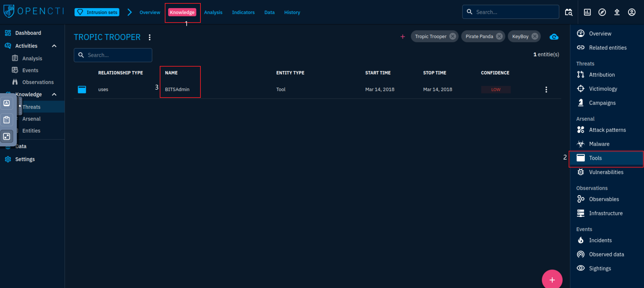Open Observables in right panel
The image size is (644, 288).
coord(607,199)
